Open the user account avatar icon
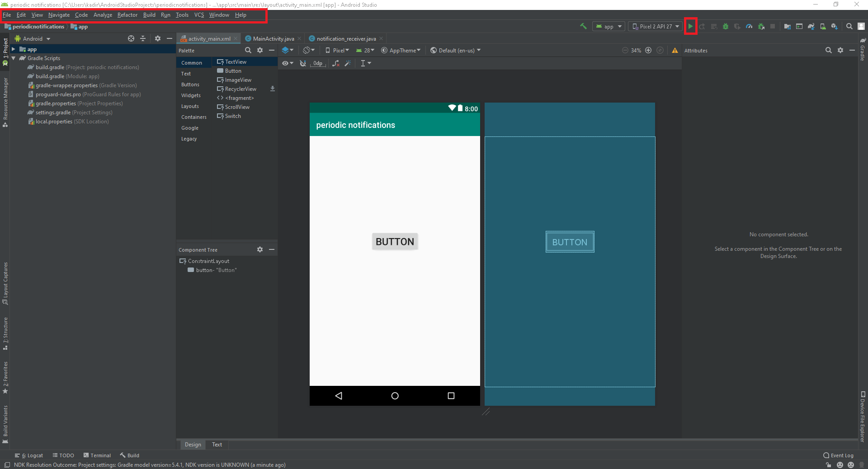The width and height of the screenshot is (868, 469). 861,26
